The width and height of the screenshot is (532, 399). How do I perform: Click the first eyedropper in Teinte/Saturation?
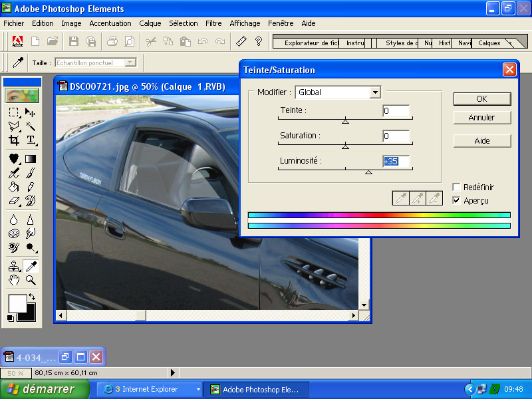pyautogui.click(x=401, y=198)
